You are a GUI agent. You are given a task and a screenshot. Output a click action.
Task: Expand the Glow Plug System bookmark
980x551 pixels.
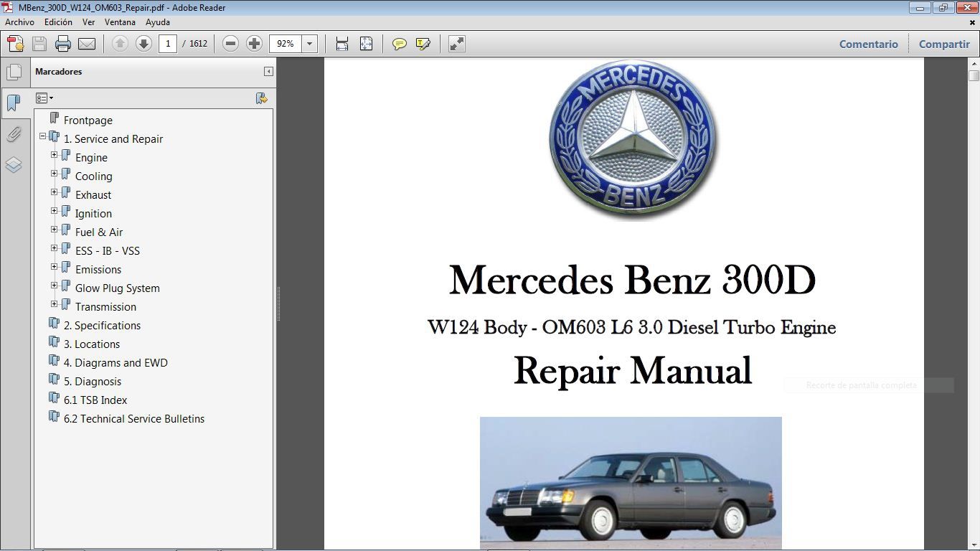pos(55,286)
